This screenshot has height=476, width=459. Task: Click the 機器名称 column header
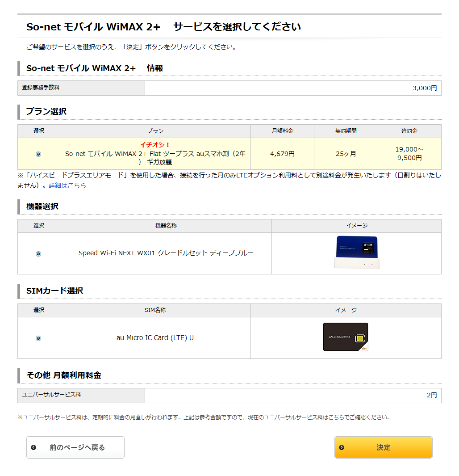[x=166, y=226]
